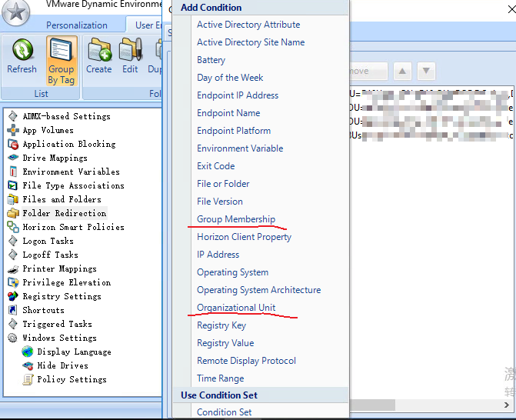This screenshot has height=420, width=516.
Task: Open Folder Redirection tree item text
Action: point(65,213)
